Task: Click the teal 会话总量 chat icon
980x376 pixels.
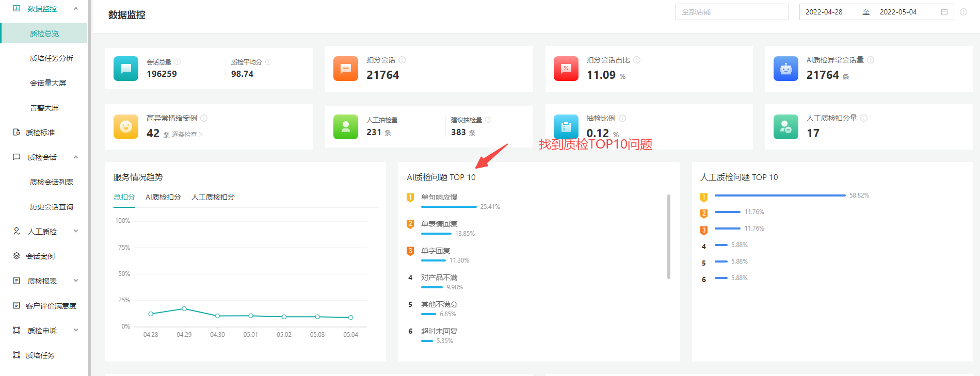Action: pos(126,69)
